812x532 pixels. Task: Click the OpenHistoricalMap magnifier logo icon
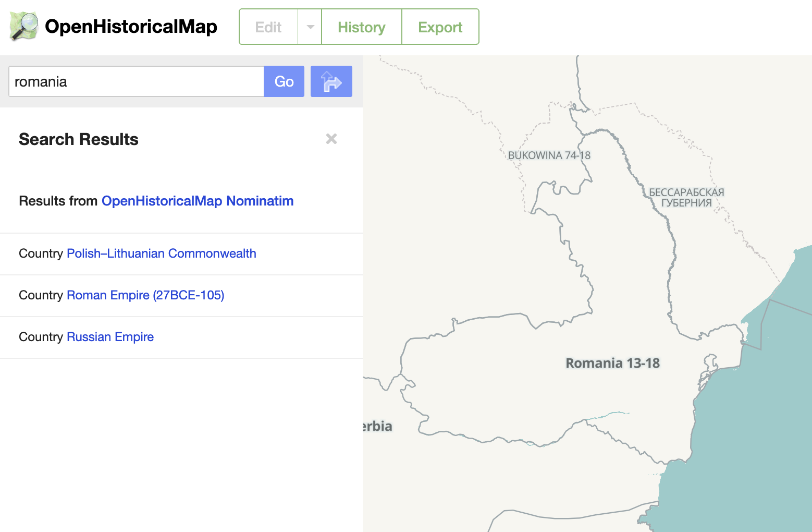click(x=23, y=27)
